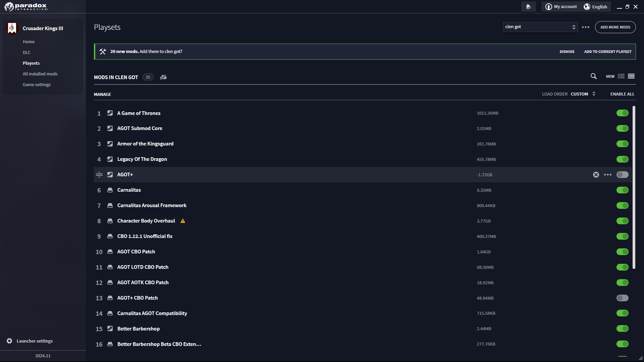Add new mods to current playset
This screenshot has width=644, height=362.
(608, 52)
